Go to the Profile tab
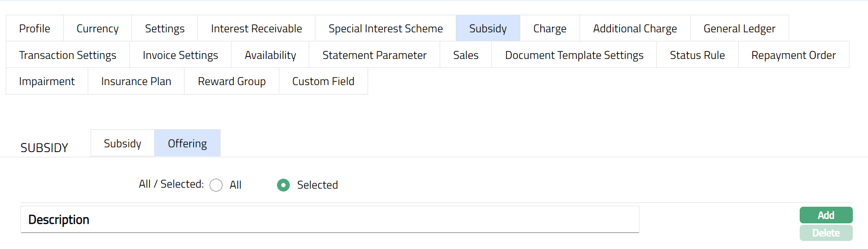This screenshot has height=249, width=868. tap(35, 29)
